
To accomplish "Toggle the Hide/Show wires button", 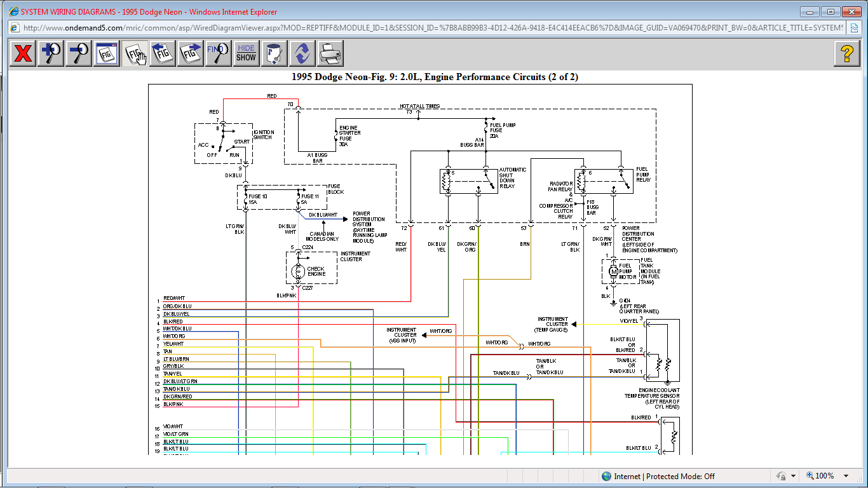I will point(246,53).
